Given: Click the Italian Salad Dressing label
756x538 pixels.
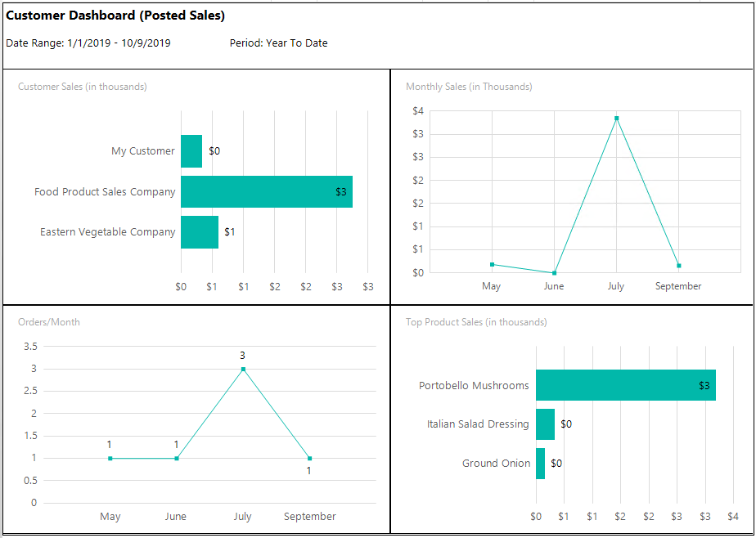Looking at the screenshot, I should click(x=478, y=424).
